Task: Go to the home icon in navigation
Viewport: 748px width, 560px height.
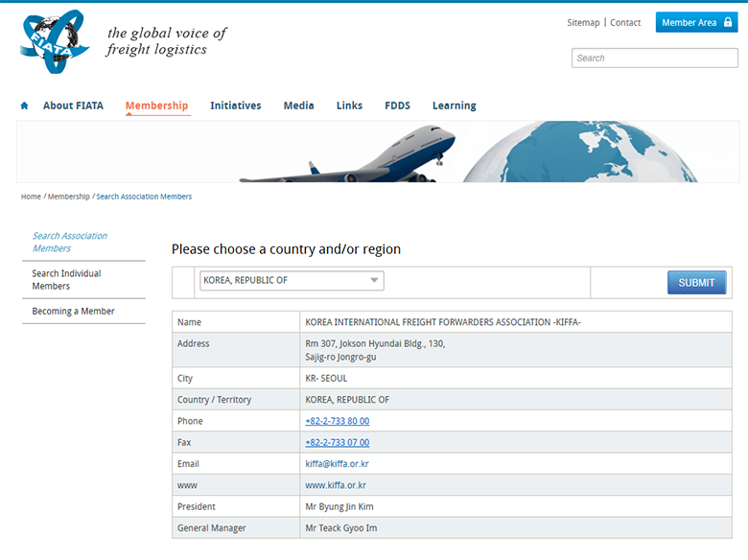Action: click(x=24, y=105)
